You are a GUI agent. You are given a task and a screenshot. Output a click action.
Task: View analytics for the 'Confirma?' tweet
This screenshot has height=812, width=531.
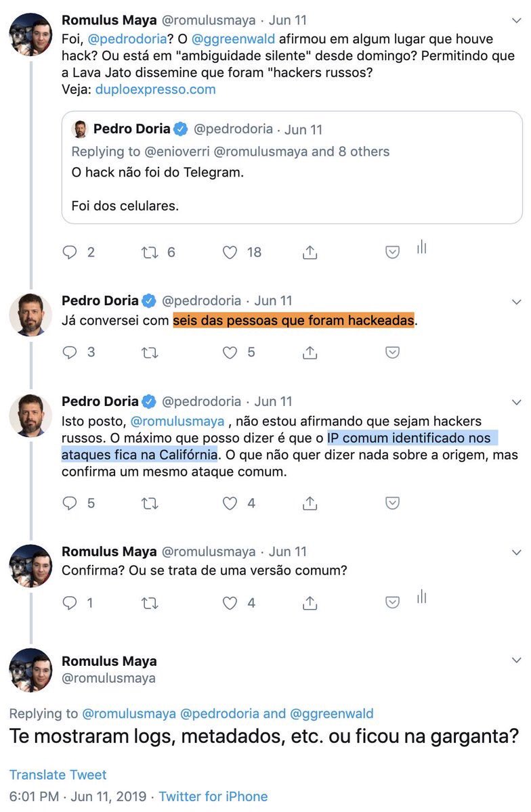pyautogui.click(x=422, y=596)
